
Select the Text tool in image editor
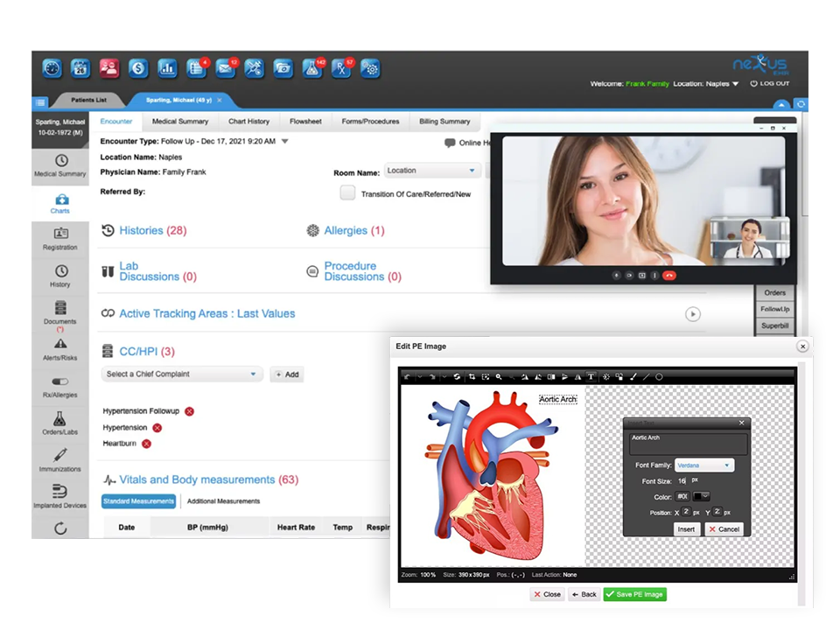point(591,376)
